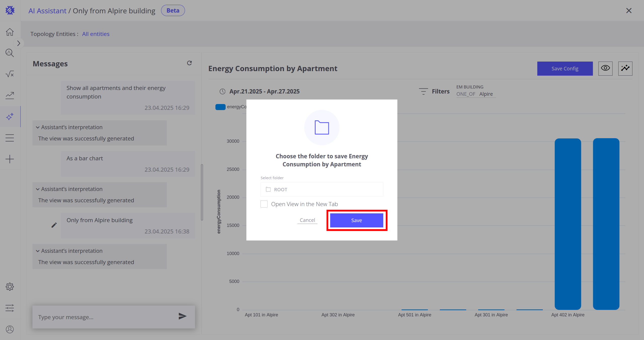Select the AI Assistant sparkle icon
The width and height of the screenshot is (644, 340).
click(x=10, y=117)
